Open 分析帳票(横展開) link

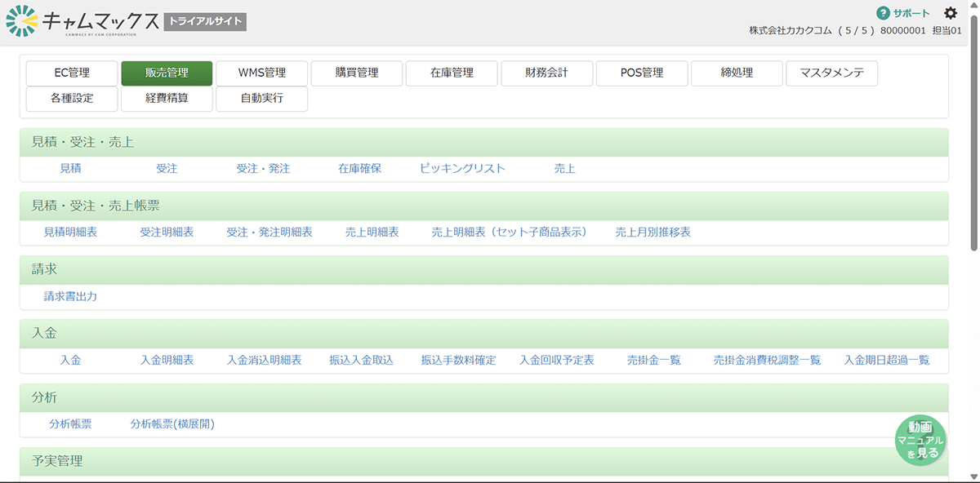pos(172,423)
